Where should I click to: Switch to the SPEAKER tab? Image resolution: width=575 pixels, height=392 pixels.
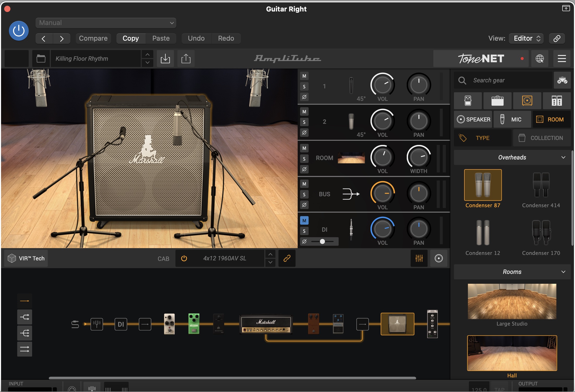coord(473,119)
